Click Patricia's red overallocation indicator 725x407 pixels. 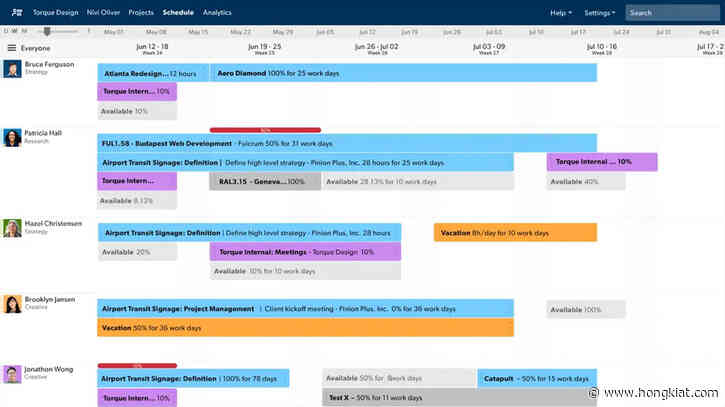point(265,130)
